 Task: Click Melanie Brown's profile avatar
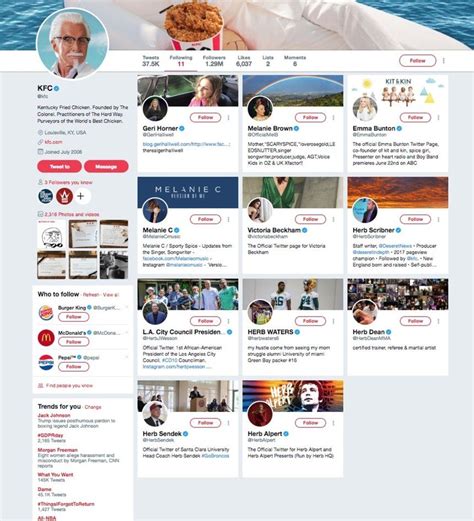pos(260,109)
